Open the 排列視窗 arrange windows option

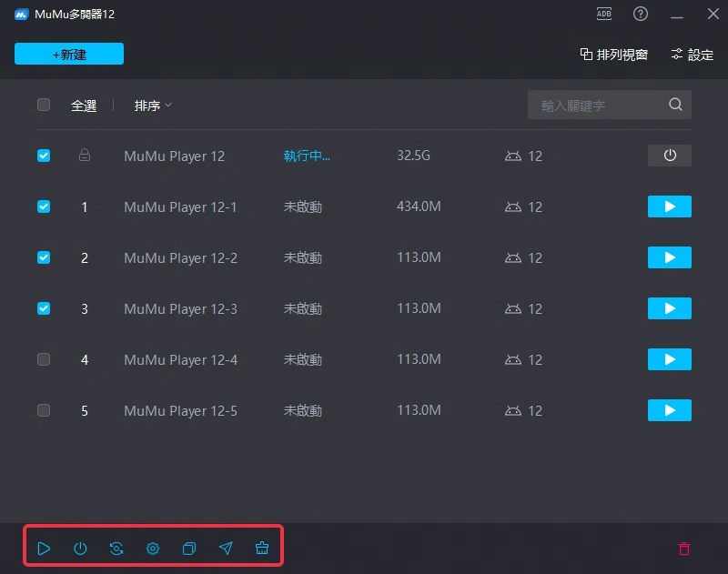tap(614, 54)
